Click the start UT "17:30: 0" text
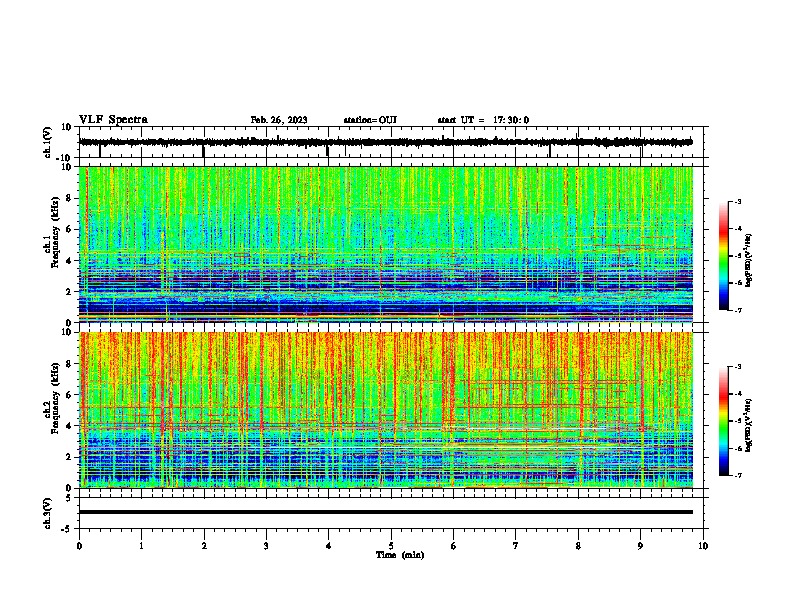Screen dimensions: 792x612 tap(511, 120)
